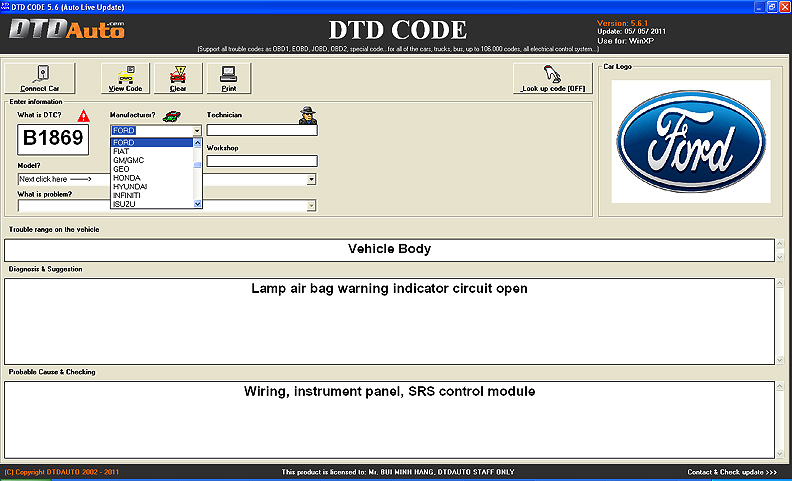The width and height of the screenshot is (792, 481).
Task: Click the Vehicle Body trouble range text
Action: pyautogui.click(x=389, y=249)
